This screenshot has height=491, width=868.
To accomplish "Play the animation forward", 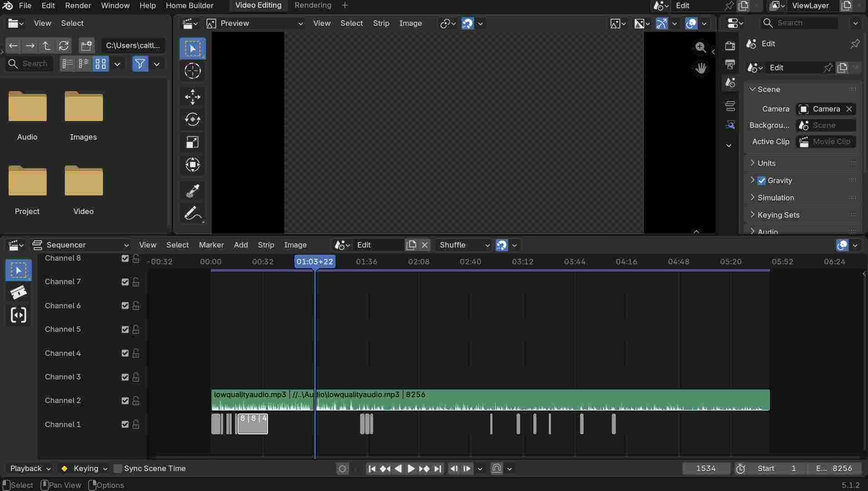I will 411,468.
